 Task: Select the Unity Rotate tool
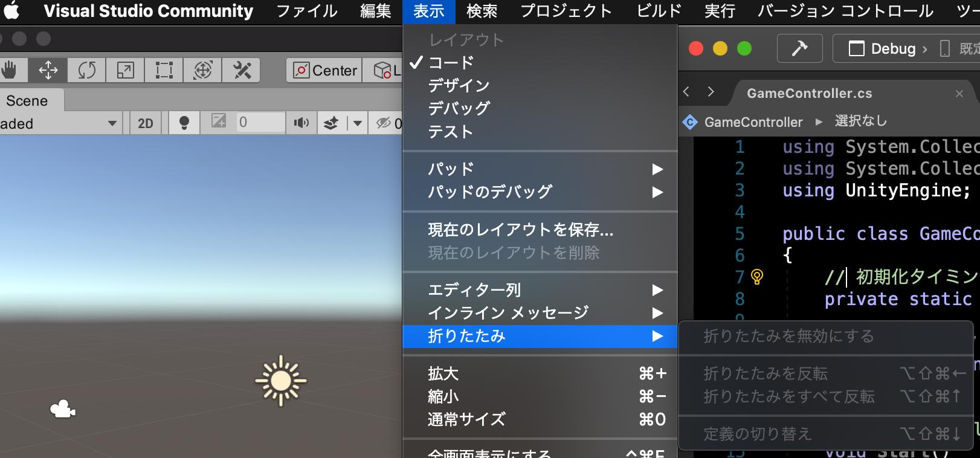pos(86,70)
